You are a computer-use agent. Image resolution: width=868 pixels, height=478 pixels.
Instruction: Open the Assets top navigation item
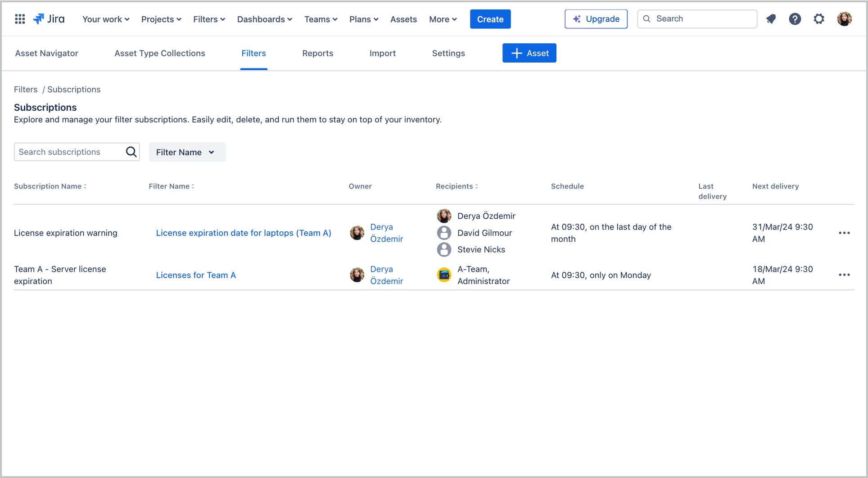point(403,19)
